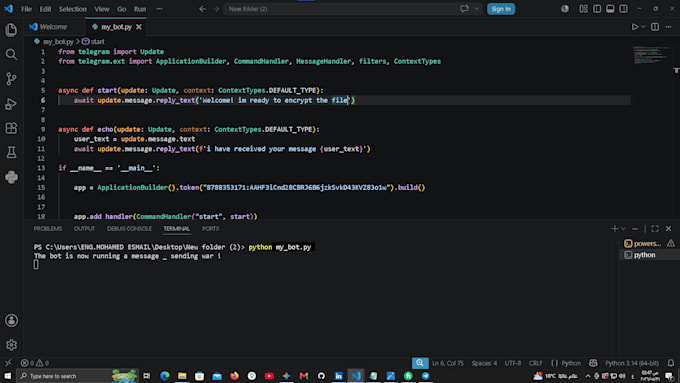
Task: Click the zoom magnifier status item
Action: point(420,363)
